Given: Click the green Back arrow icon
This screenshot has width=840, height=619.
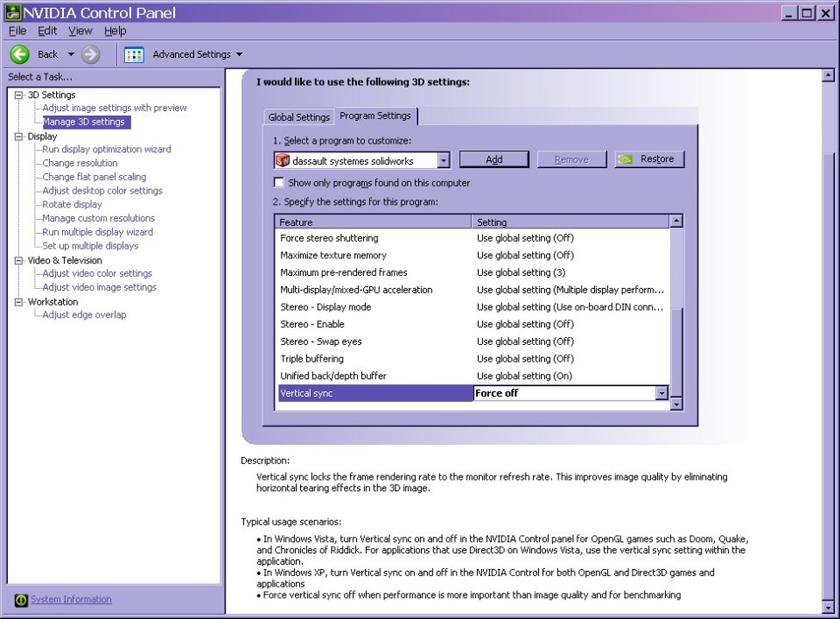Looking at the screenshot, I should coord(20,54).
